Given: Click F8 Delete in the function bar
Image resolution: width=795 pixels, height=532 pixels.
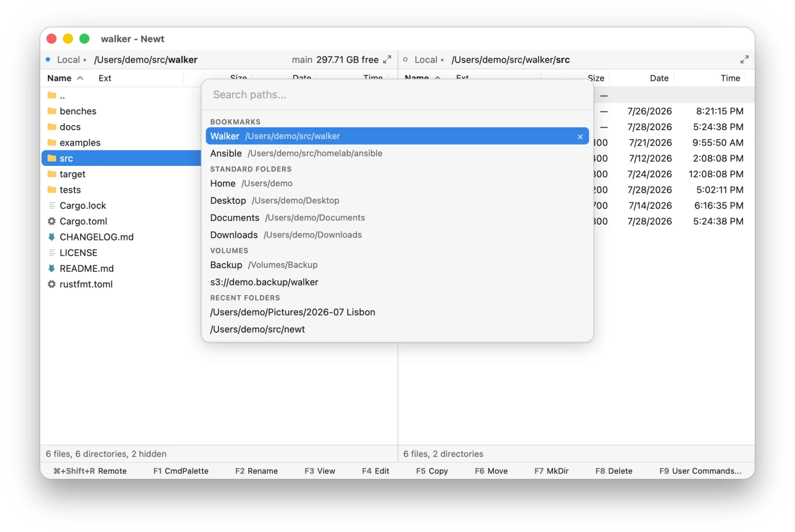Looking at the screenshot, I should pyautogui.click(x=614, y=471).
